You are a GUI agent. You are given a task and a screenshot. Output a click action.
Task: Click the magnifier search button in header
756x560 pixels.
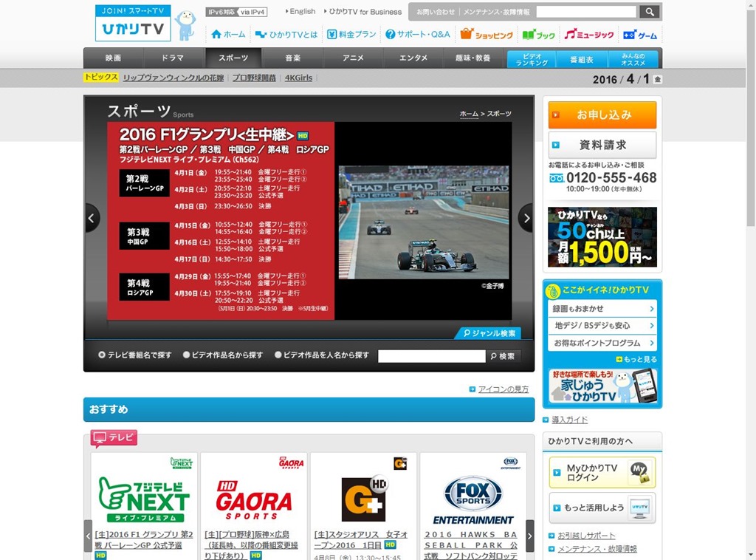[x=650, y=12]
